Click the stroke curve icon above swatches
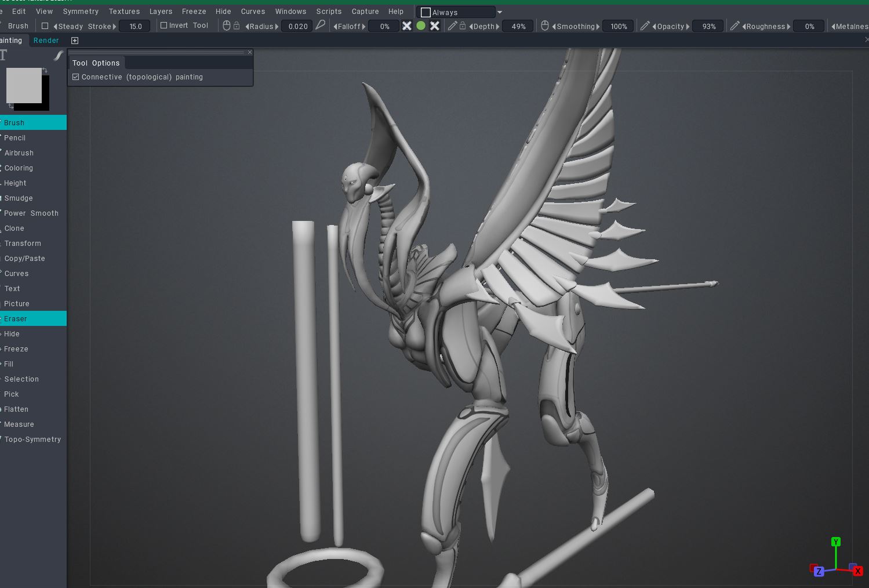The width and height of the screenshot is (869, 588). pyautogui.click(x=58, y=56)
